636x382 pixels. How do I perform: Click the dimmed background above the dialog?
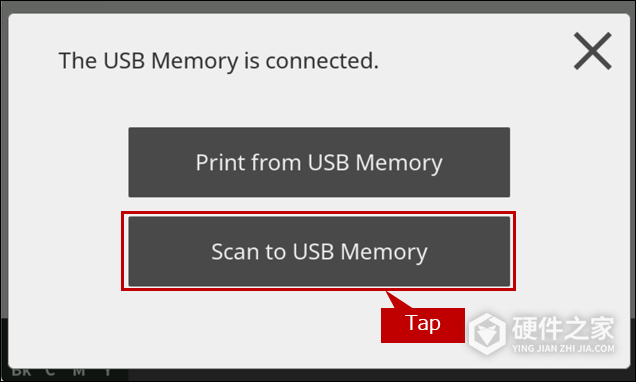pos(318,6)
